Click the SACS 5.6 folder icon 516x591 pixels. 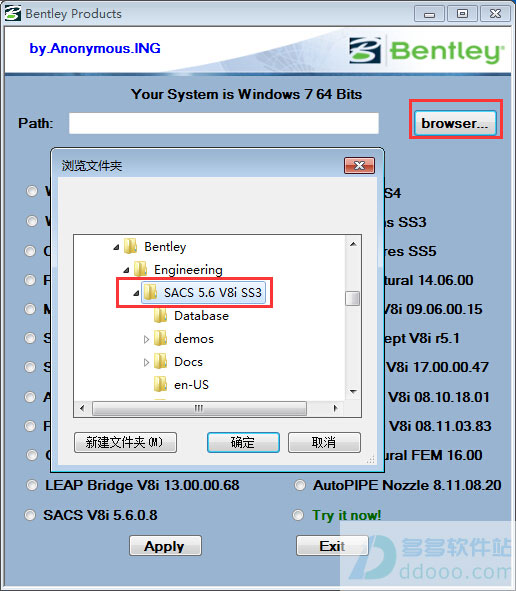[x=150, y=292]
